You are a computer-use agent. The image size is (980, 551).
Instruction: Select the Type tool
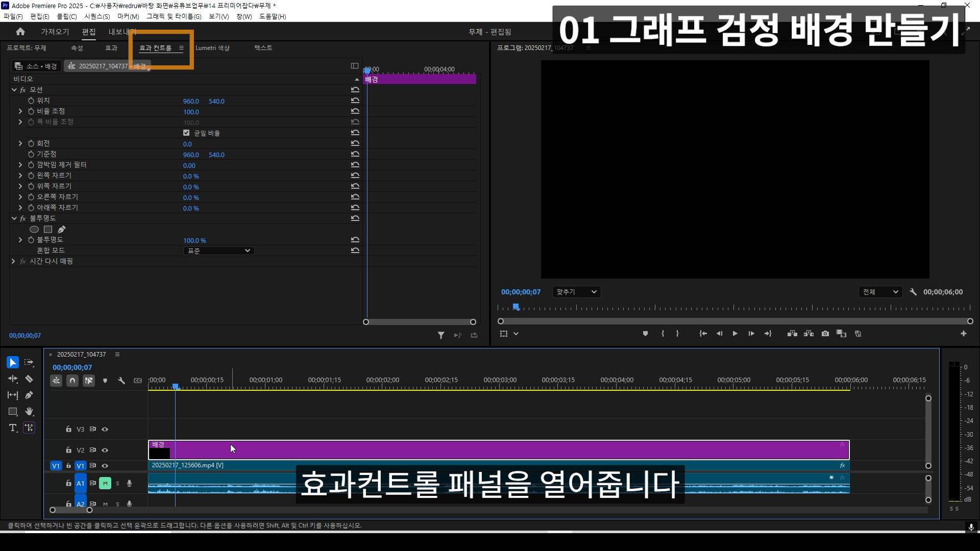click(13, 428)
